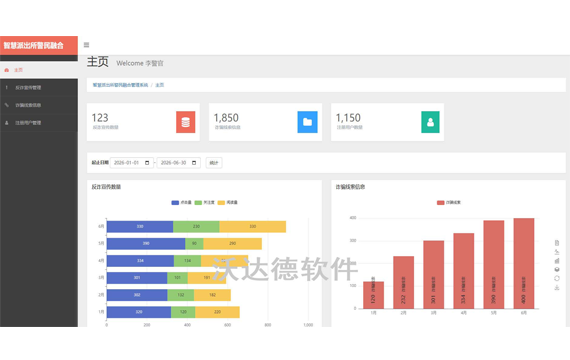Click blue 320 segment in 1月 bar
This screenshot has height=360, width=570.
pyautogui.click(x=139, y=312)
